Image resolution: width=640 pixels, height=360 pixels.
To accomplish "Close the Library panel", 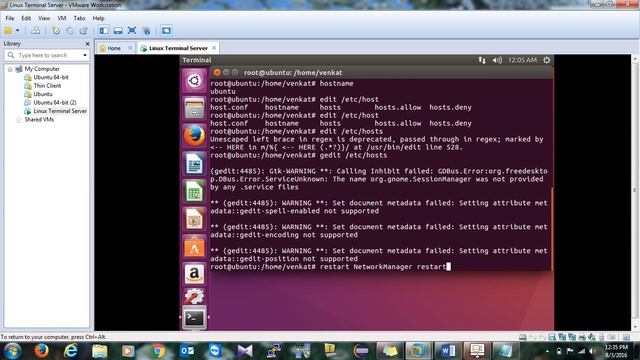I will pyautogui.click(x=87, y=44).
